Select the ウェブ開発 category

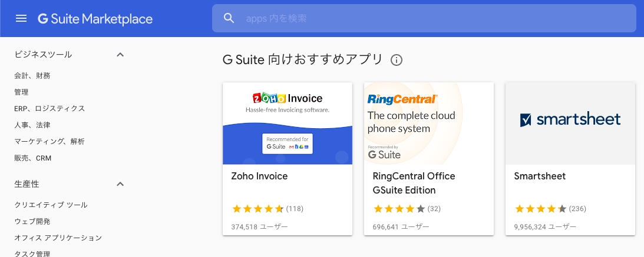[32, 221]
